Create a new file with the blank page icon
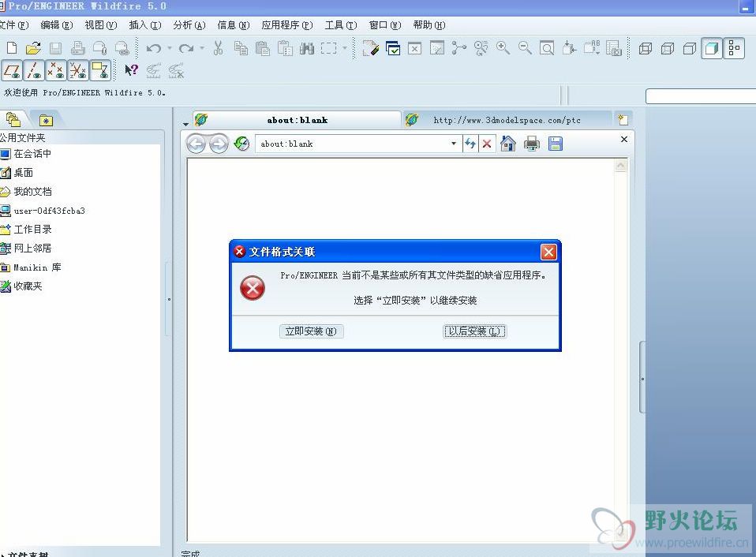 point(12,48)
